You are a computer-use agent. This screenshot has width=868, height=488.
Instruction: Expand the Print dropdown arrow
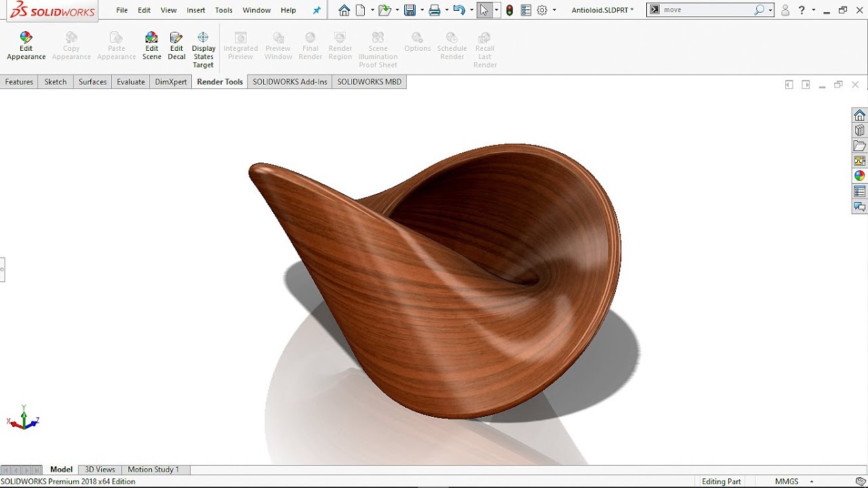point(446,10)
